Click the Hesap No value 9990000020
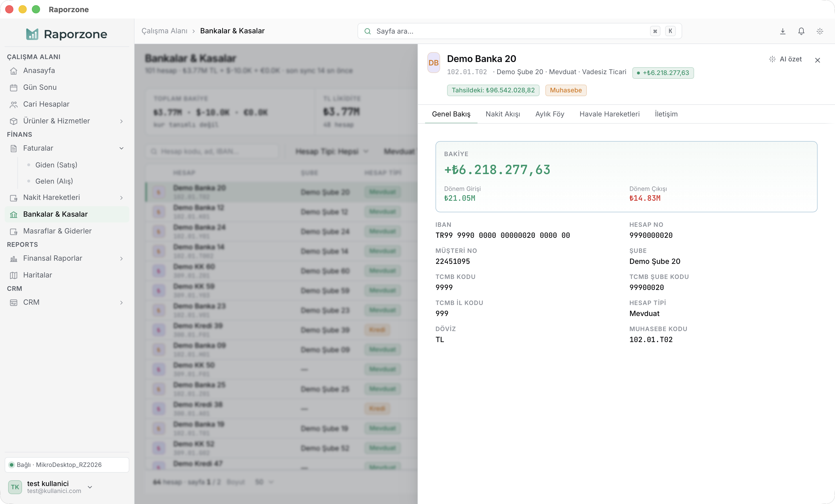The height and width of the screenshot is (504, 835). point(651,235)
